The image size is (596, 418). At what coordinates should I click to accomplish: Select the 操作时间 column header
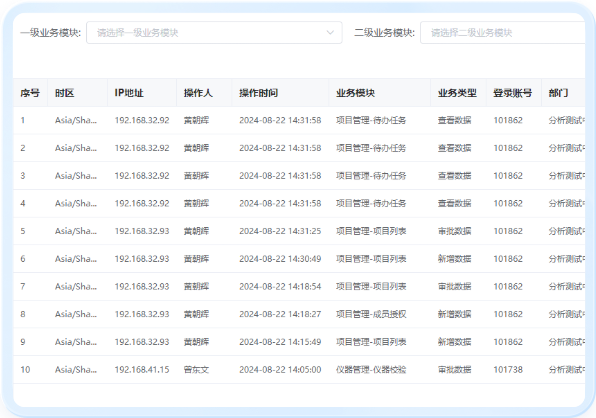pos(258,93)
